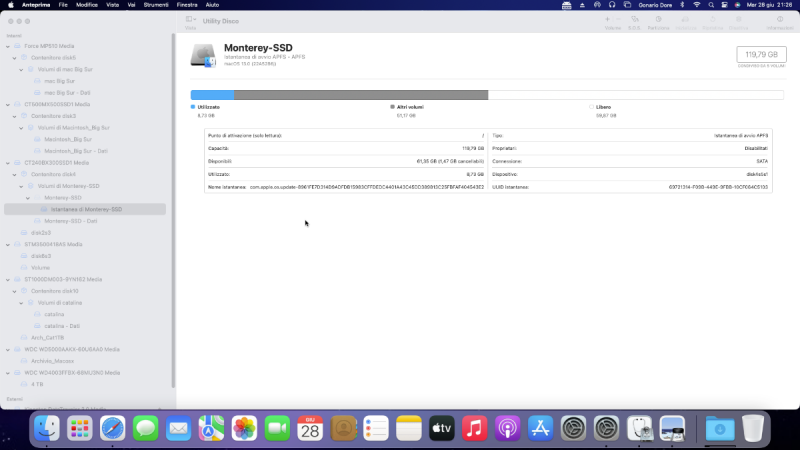Open the Informazioni info toolbar icon

tap(780, 19)
